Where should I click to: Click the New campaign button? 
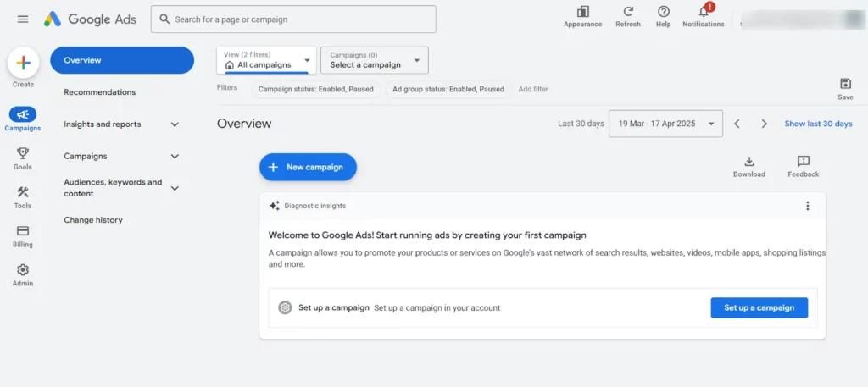(x=308, y=167)
